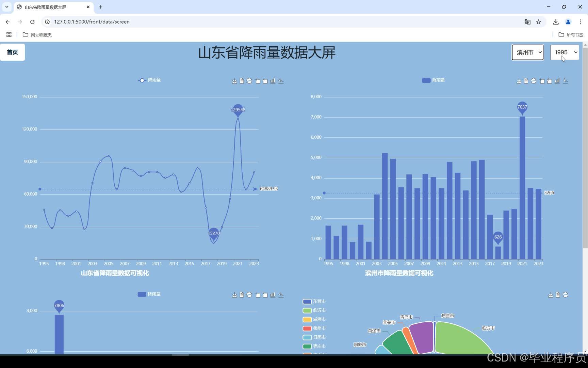The image size is (588, 368).
Task: Toggle 降雨量 series in Shandong line chart legend
Action: tap(149, 80)
